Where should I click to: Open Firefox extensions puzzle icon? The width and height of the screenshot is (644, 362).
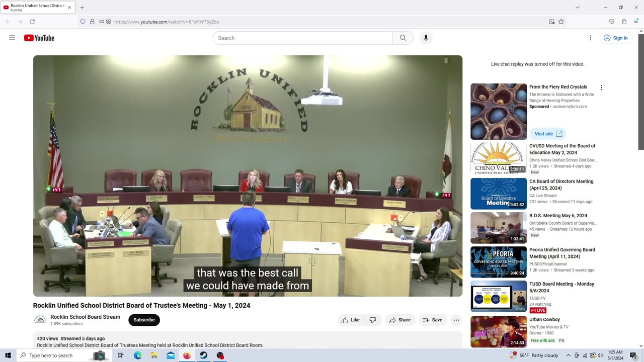pos(624,22)
